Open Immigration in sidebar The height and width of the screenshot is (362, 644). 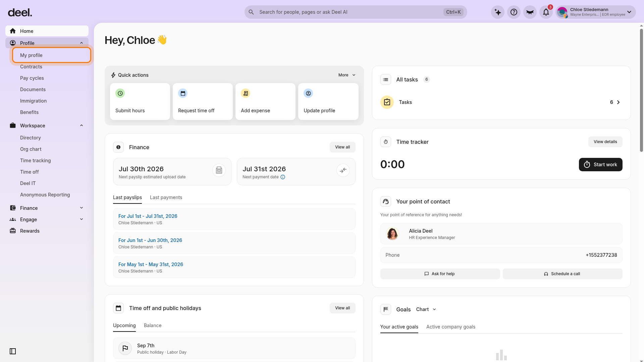pos(33,101)
